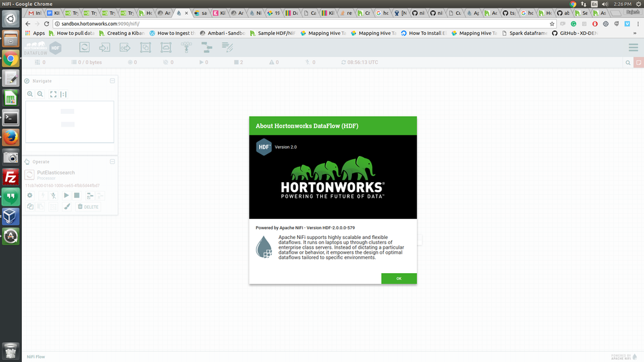This screenshot has height=362, width=644.
Task: Open the GitHub - XD-DEN bookmark
Action: coord(574,33)
